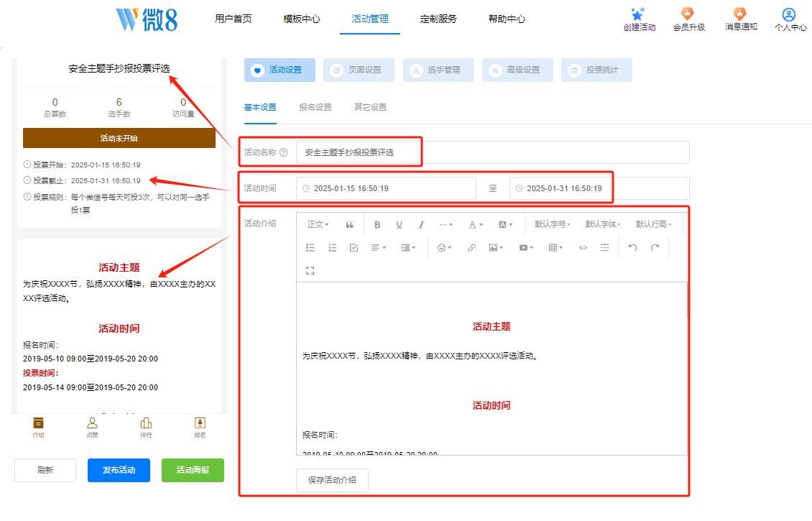
Task: Open the 默认字体 font family dropdown
Action: pos(603,225)
